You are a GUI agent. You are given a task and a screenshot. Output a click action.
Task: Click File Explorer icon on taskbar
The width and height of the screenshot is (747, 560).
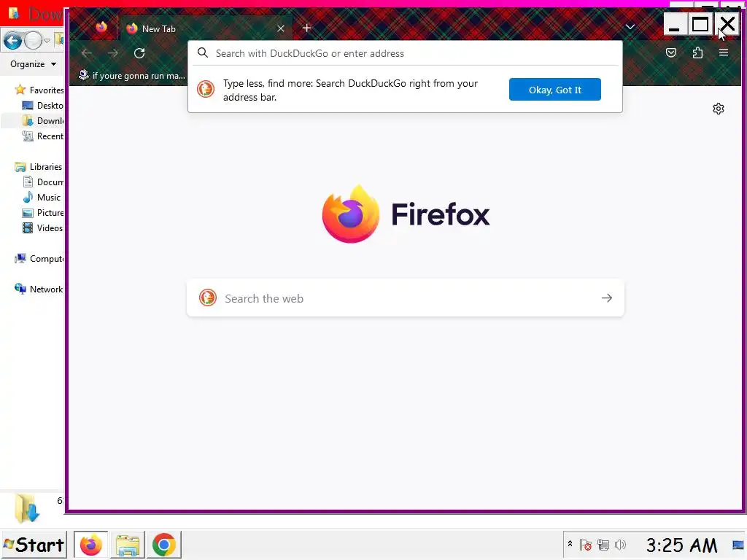tap(127, 545)
